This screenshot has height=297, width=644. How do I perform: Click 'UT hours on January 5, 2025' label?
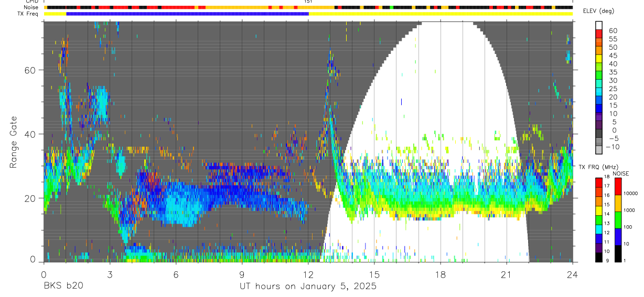(308, 287)
